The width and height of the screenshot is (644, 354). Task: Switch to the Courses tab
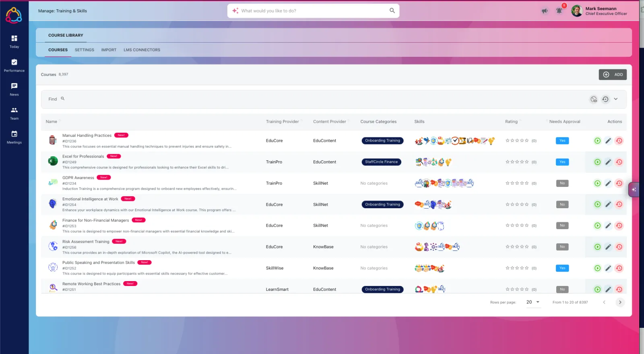[58, 50]
